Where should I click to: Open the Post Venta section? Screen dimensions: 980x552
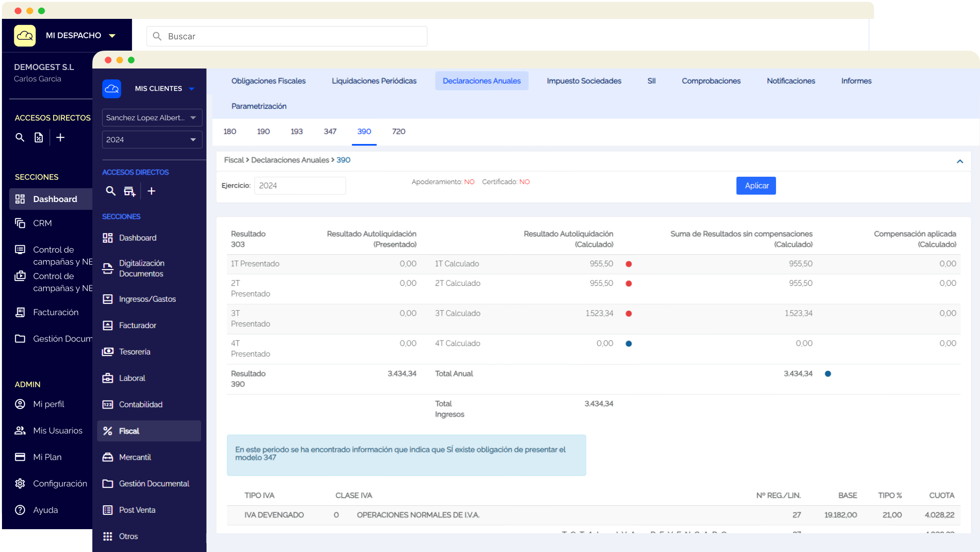149,510
